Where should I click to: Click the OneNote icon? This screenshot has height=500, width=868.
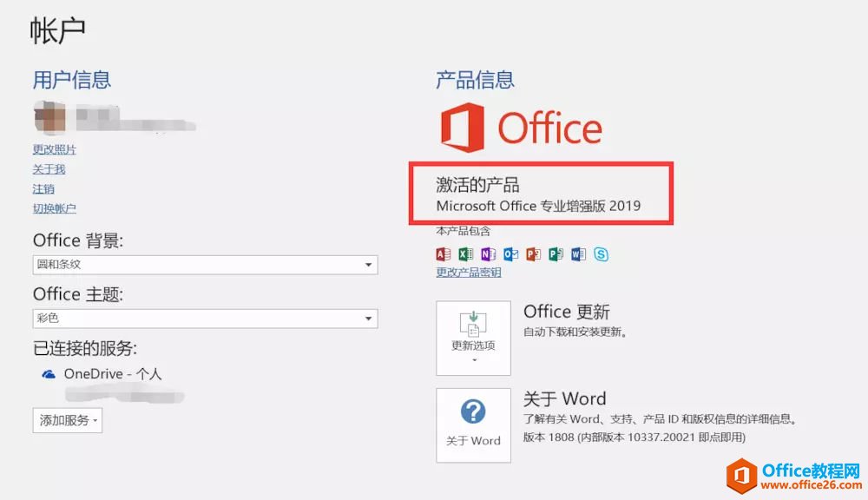click(488, 254)
